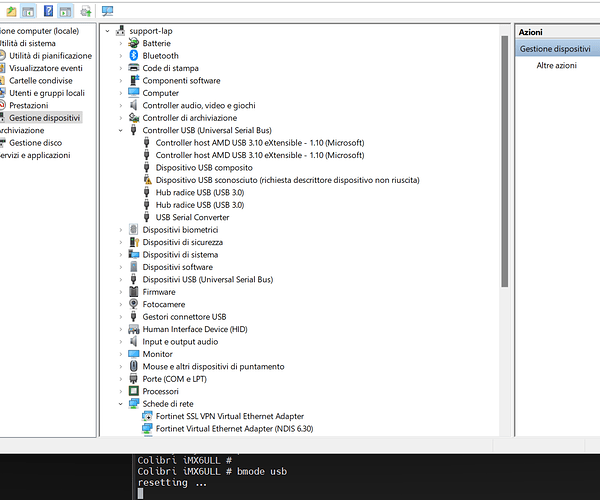Expand the Input e output audio node
Image resolution: width=600 pixels, height=500 pixels.
[121, 342]
